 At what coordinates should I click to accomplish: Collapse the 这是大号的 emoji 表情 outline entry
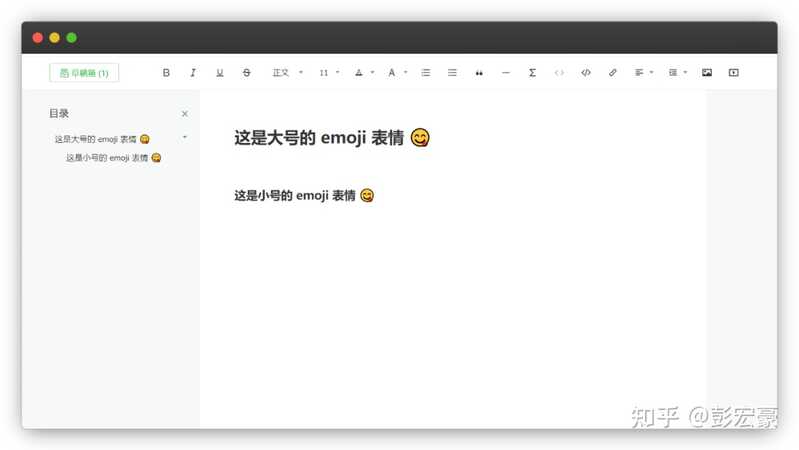[x=184, y=137]
